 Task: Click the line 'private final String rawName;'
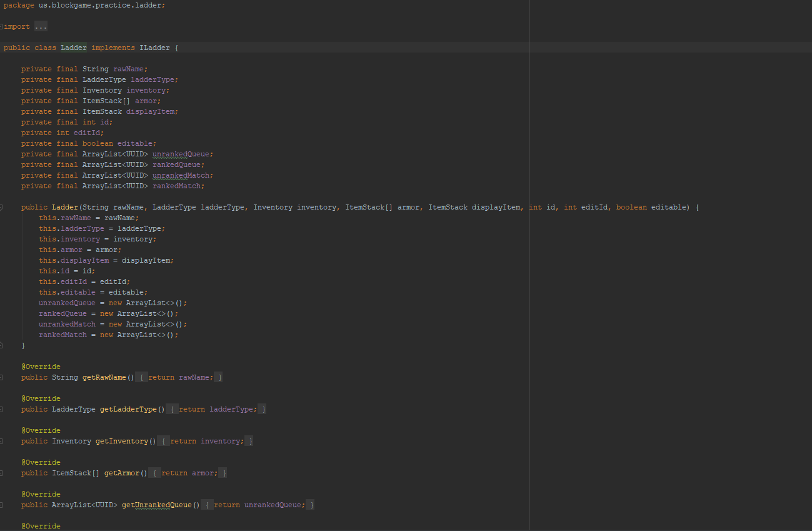[x=84, y=69]
